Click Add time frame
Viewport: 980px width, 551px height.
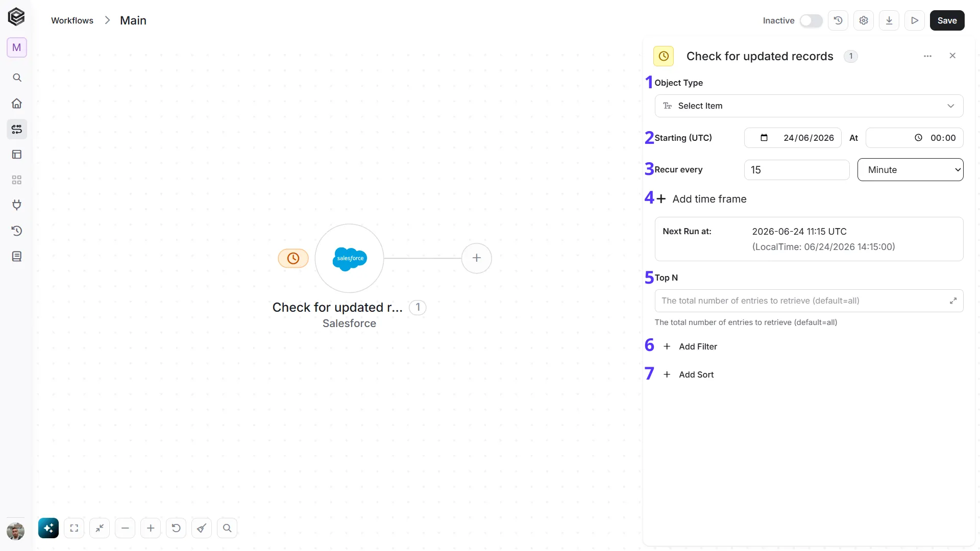[x=701, y=199]
